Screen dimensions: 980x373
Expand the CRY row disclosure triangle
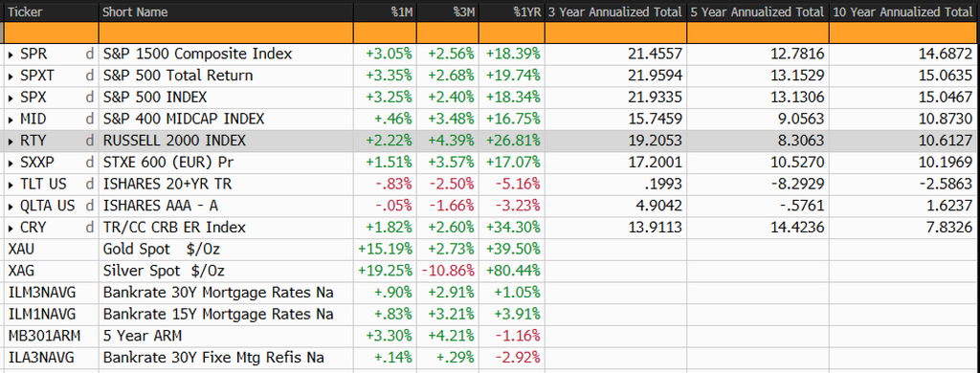[11, 229]
